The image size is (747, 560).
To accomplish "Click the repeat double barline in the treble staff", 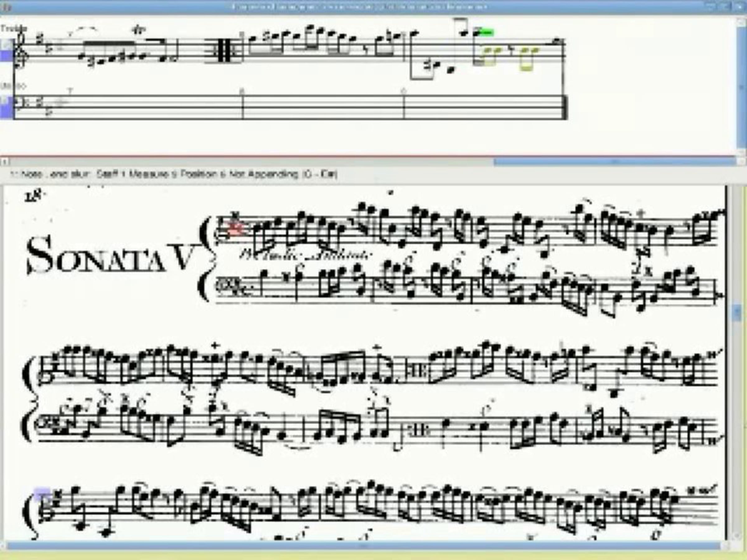I will (x=224, y=51).
